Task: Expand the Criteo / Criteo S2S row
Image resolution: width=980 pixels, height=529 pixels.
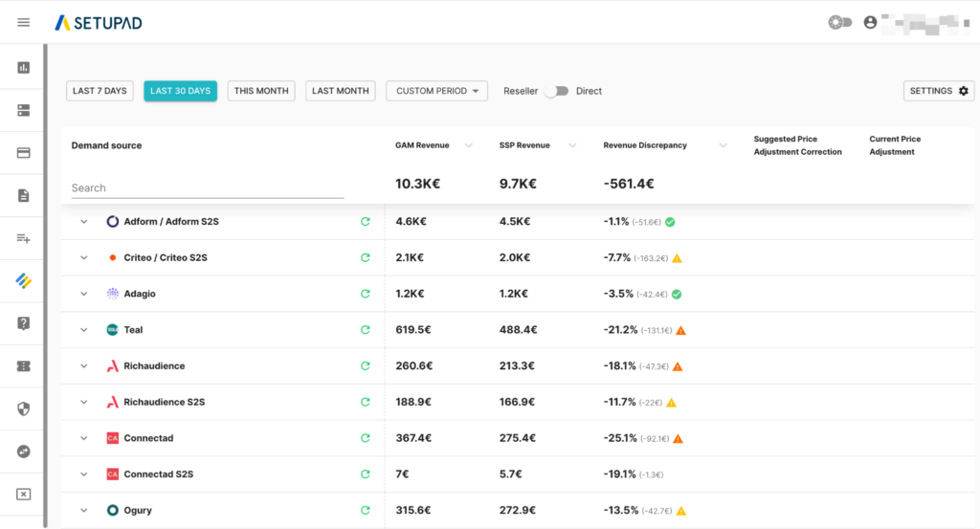Action: pos(84,257)
